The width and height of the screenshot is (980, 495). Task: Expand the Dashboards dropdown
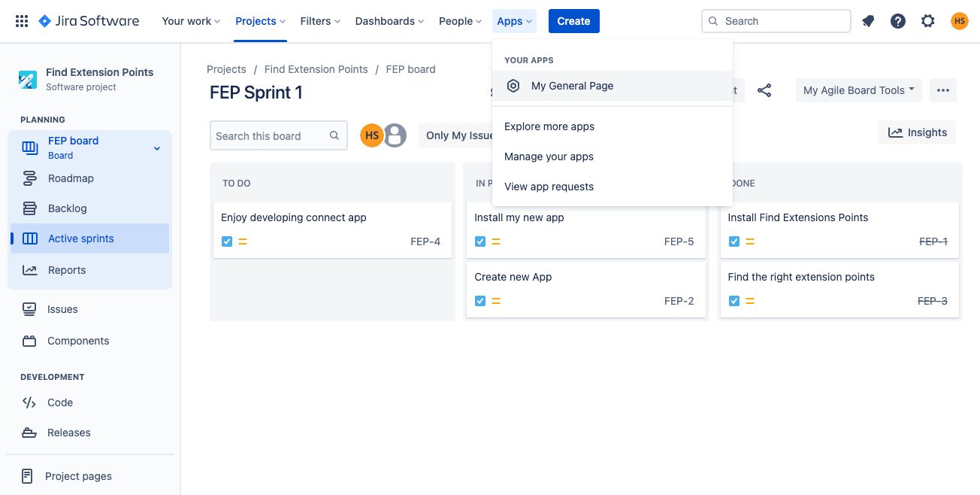[x=389, y=21]
